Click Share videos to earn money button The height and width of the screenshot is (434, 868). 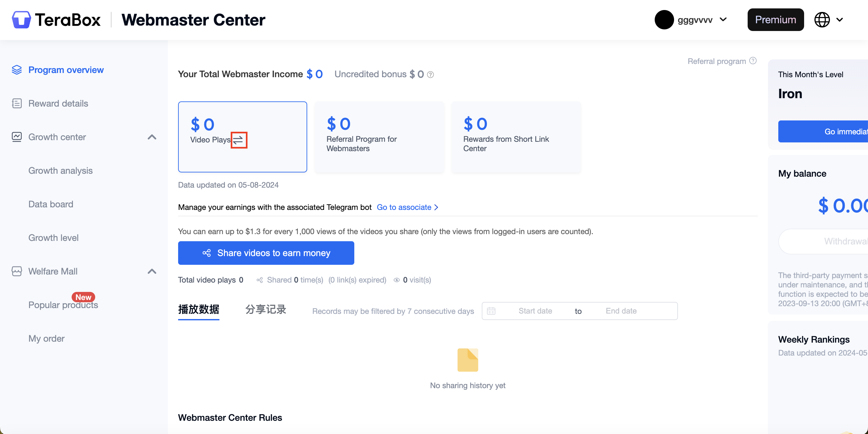266,253
